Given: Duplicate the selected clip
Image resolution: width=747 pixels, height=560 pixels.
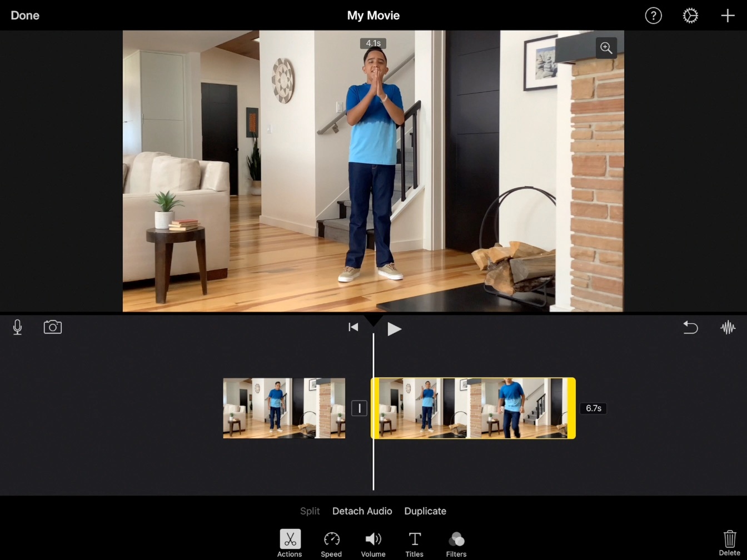Looking at the screenshot, I should click(x=425, y=511).
